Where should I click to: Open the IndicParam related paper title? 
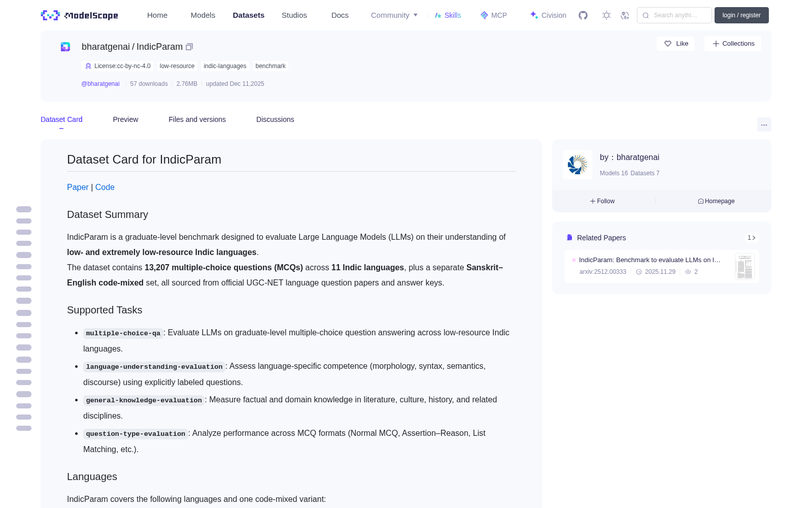click(650, 260)
